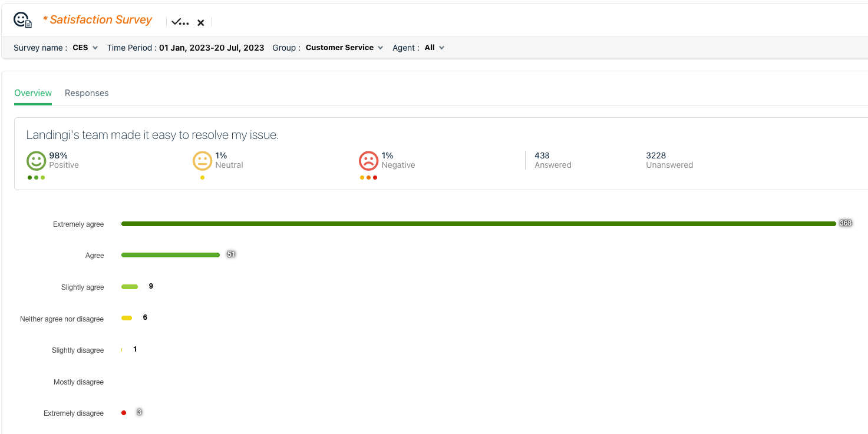Click the 438 Answered count
Image resolution: width=868 pixels, height=434 pixels.
[x=542, y=155]
